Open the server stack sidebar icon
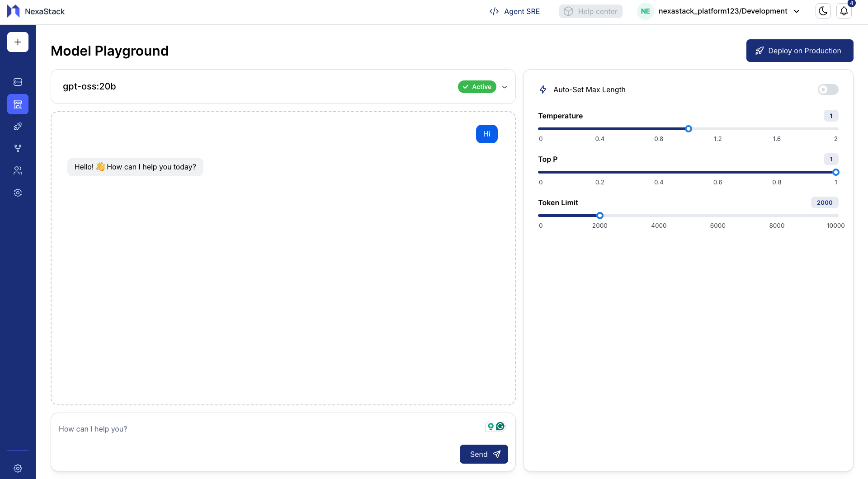This screenshot has height=479, width=868. [18, 82]
